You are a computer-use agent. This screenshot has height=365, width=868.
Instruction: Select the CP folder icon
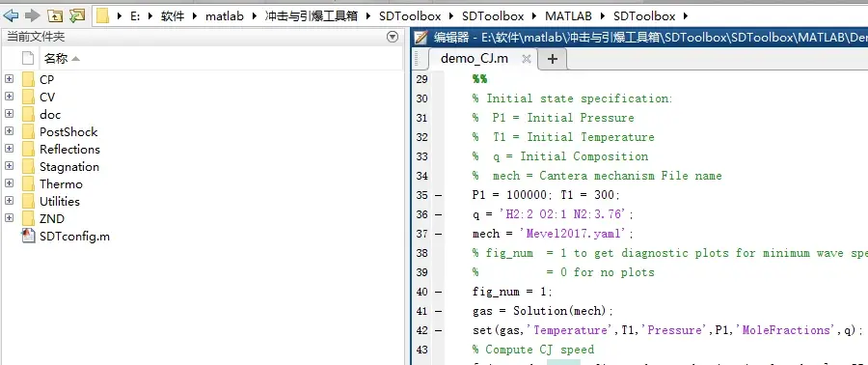pos(28,79)
